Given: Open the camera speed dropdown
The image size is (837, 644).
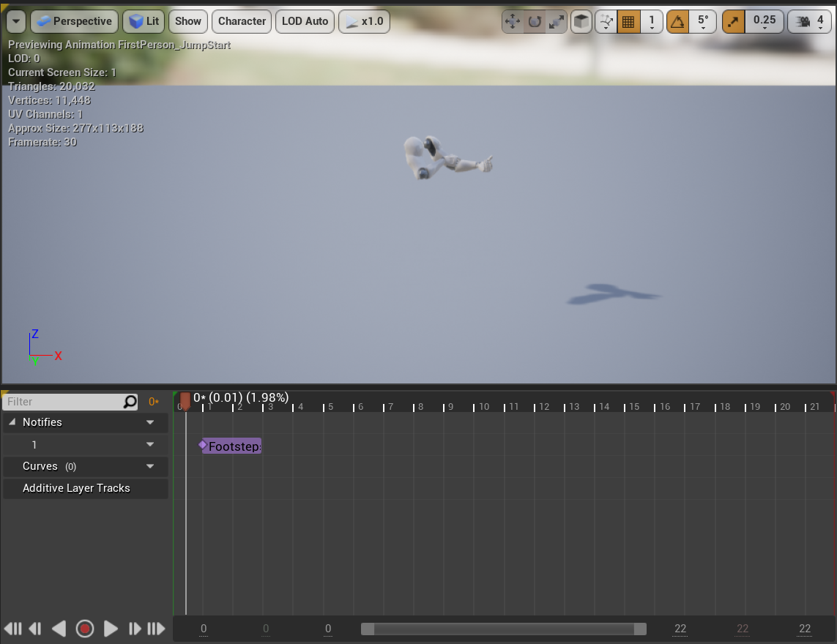Looking at the screenshot, I should [809, 22].
